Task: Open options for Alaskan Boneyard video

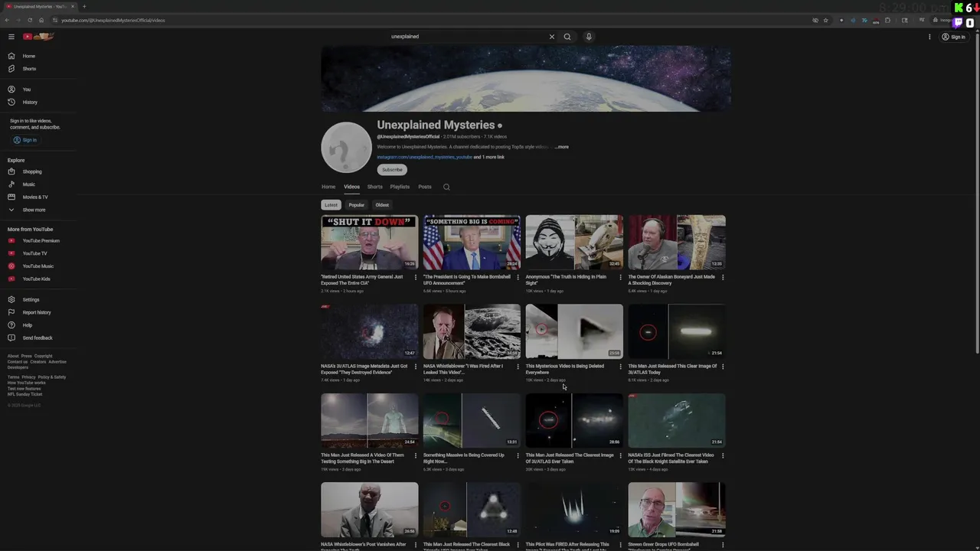Action: 723,277
